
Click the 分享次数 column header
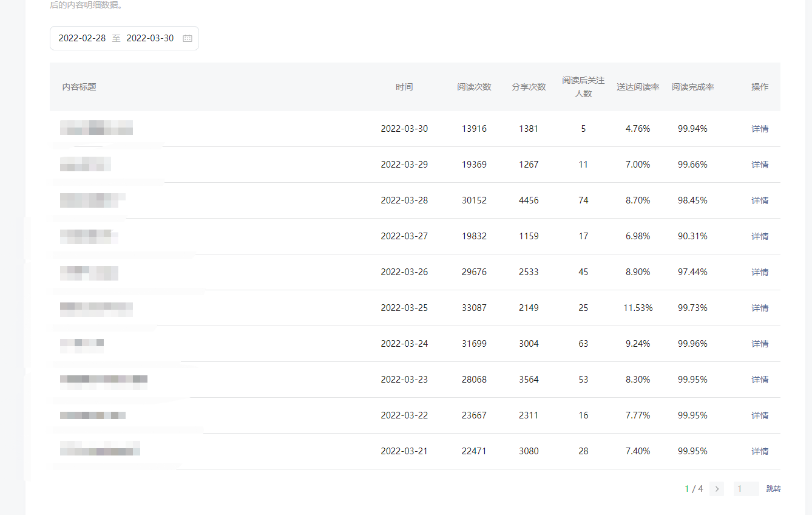529,87
